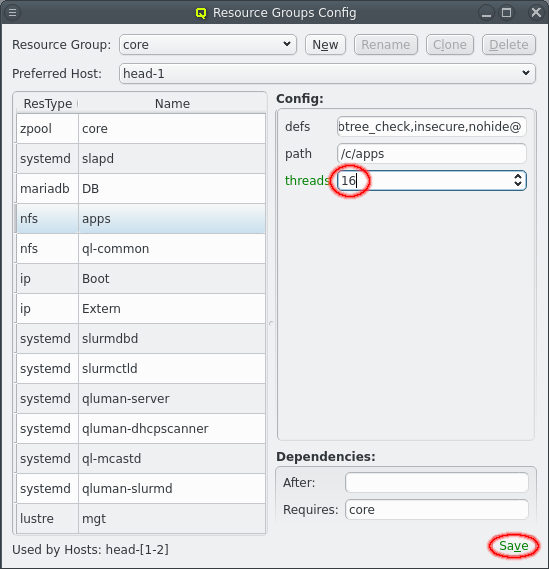
Task: Sort by the Name column header
Action: [172, 104]
